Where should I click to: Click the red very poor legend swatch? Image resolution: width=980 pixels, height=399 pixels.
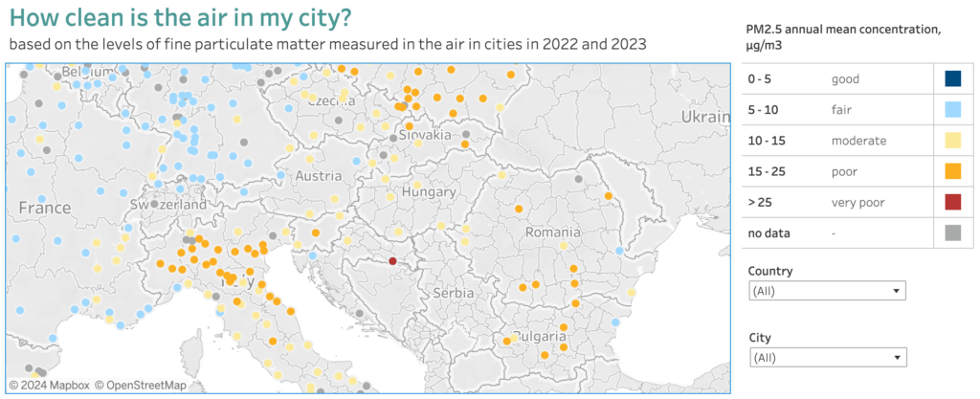tap(953, 202)
